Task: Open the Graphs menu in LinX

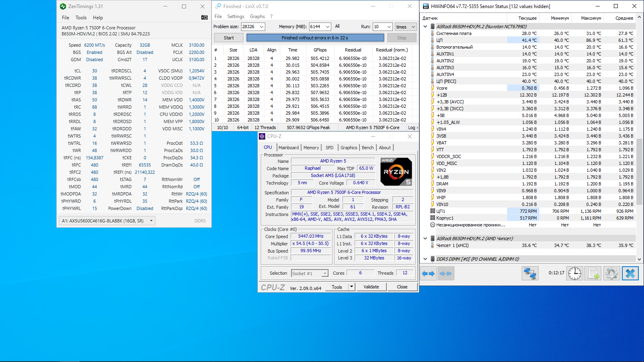Action: 257,16
